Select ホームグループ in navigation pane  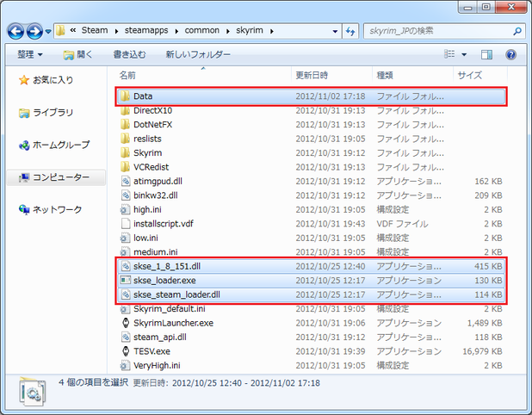click(54, 145)
